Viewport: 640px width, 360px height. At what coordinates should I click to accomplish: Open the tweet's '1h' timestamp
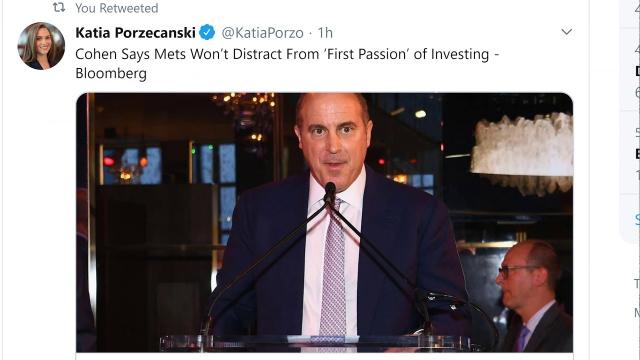tap(325, 33)
